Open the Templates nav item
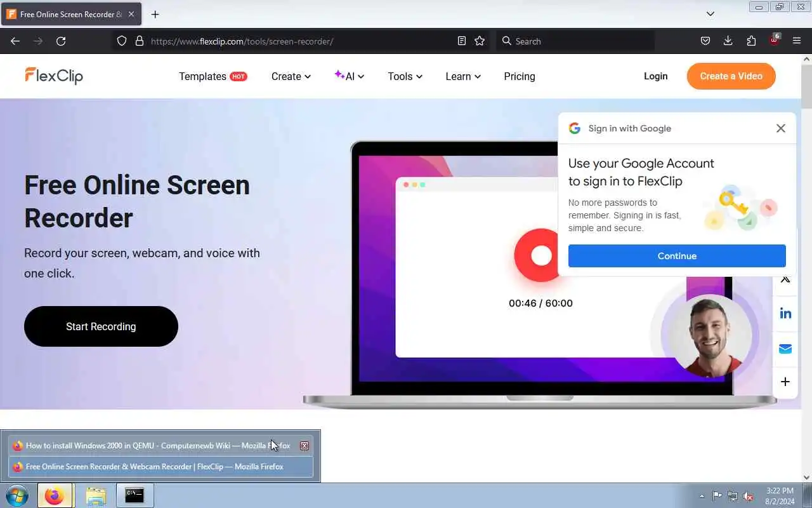 coord(213,76)
